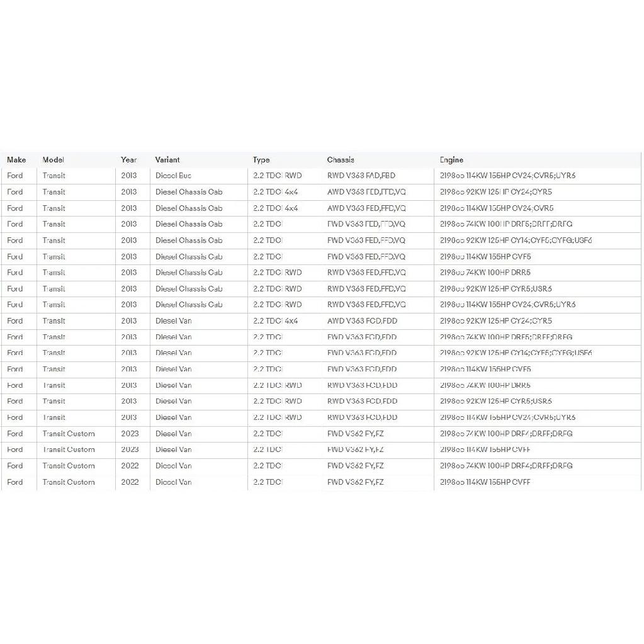Click engine cell '114KW 155HP CVFF' in the 2022 row
The image size is (644, 644).
[485, 482]
